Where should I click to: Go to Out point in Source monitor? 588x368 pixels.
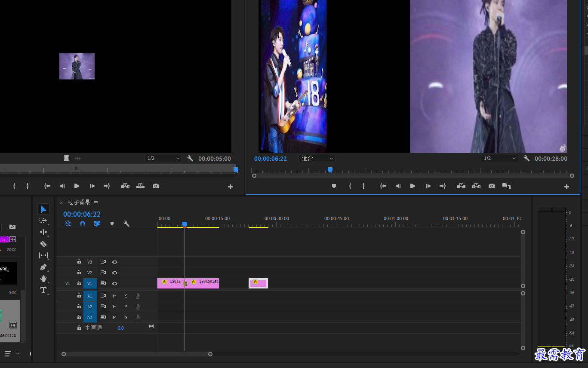[x=107, y=186]
